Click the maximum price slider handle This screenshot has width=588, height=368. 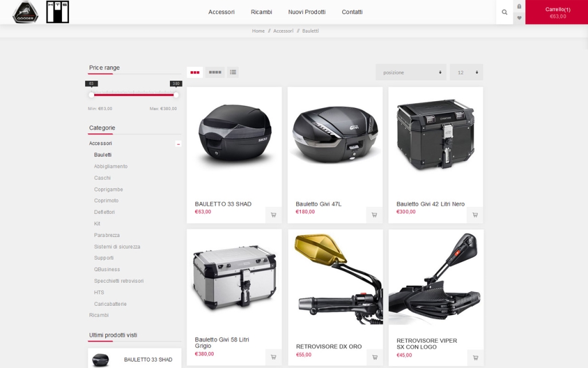point(176,95)
